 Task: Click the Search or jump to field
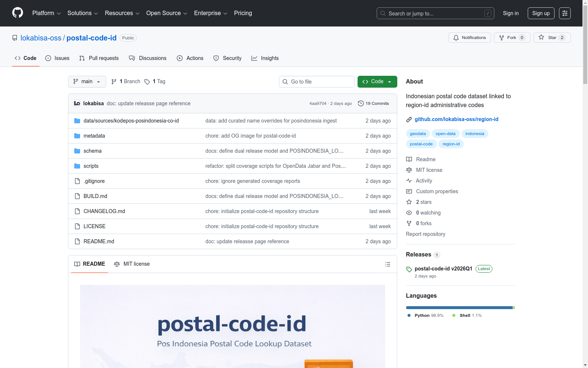tap(435, 13)
